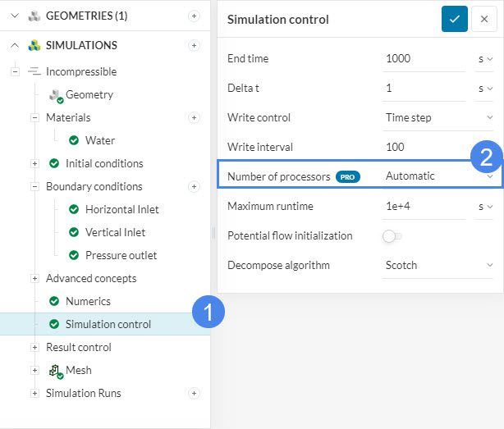Close the Simulation control panel
Viewport: 504px width, 429px height.
484,19
